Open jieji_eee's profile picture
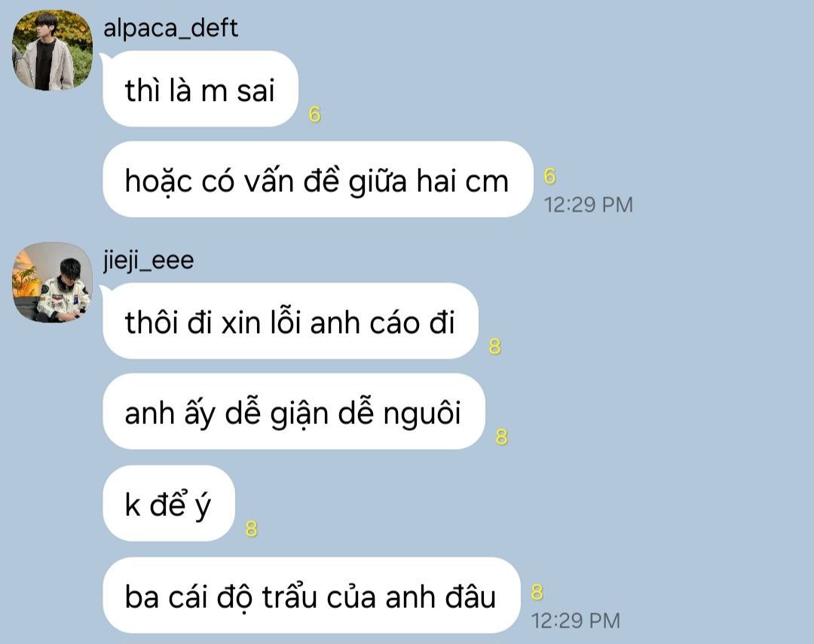 53,282
